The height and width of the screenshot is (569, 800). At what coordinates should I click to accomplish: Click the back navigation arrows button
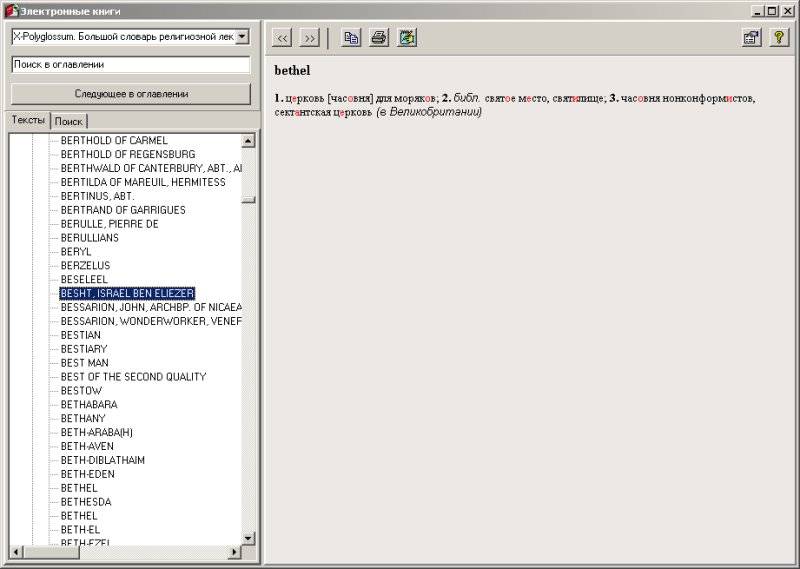(x=282, y=38)
